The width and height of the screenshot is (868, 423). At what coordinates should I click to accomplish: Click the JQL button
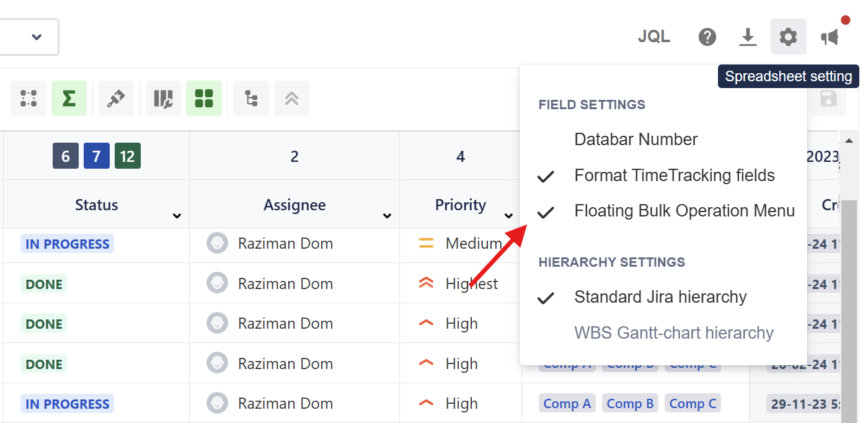click(653, 37)
